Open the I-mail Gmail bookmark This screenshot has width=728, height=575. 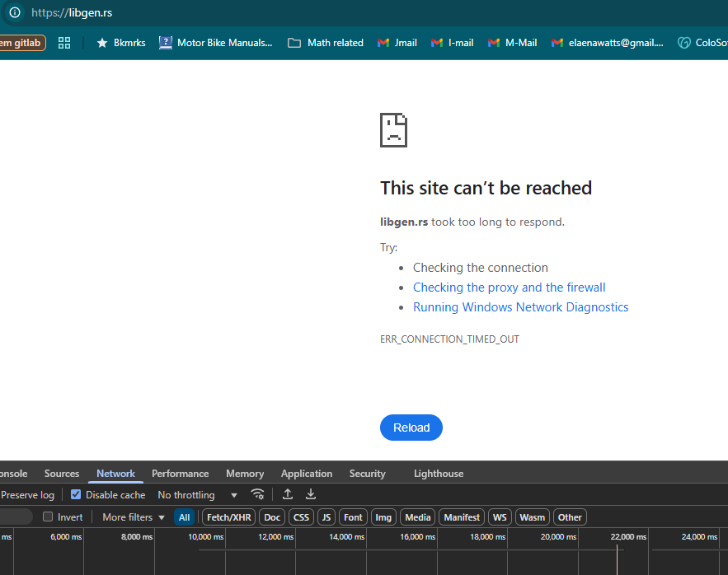click(x=452, y=43)
